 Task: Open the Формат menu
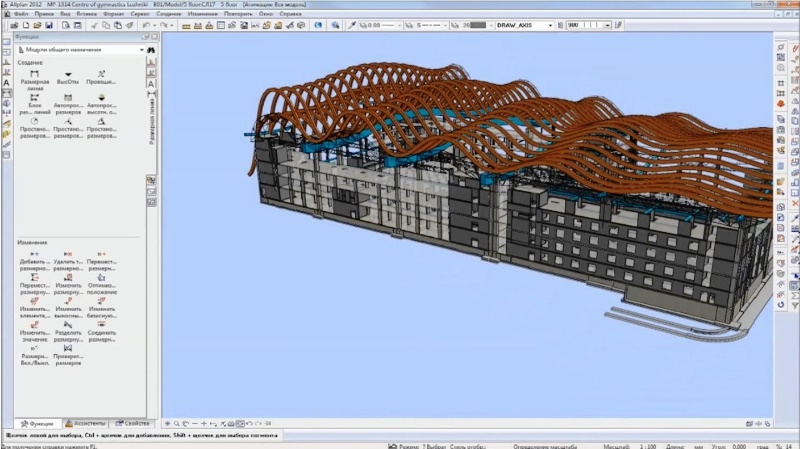(x=113, y=14)
